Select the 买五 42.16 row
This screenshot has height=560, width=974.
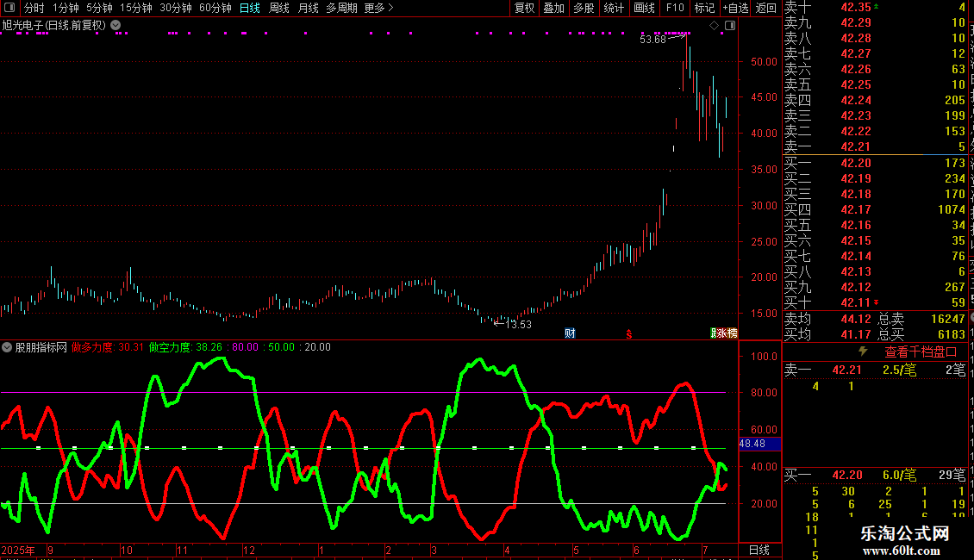(x=875, y=225)
